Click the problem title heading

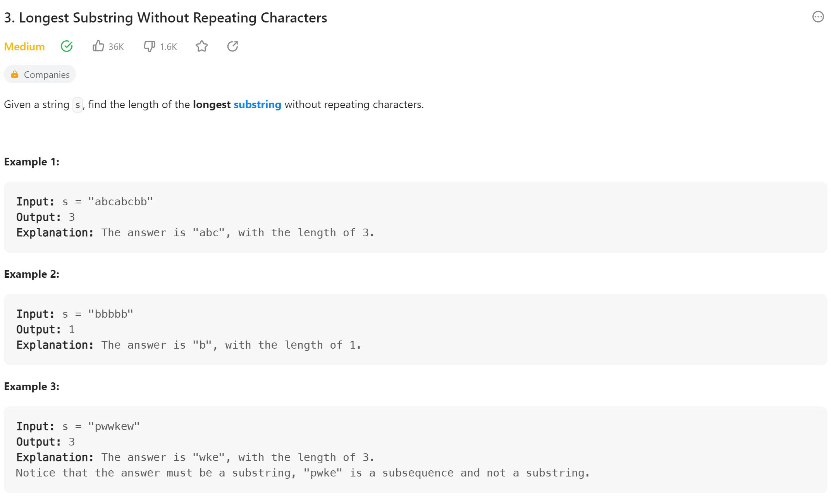165,18
